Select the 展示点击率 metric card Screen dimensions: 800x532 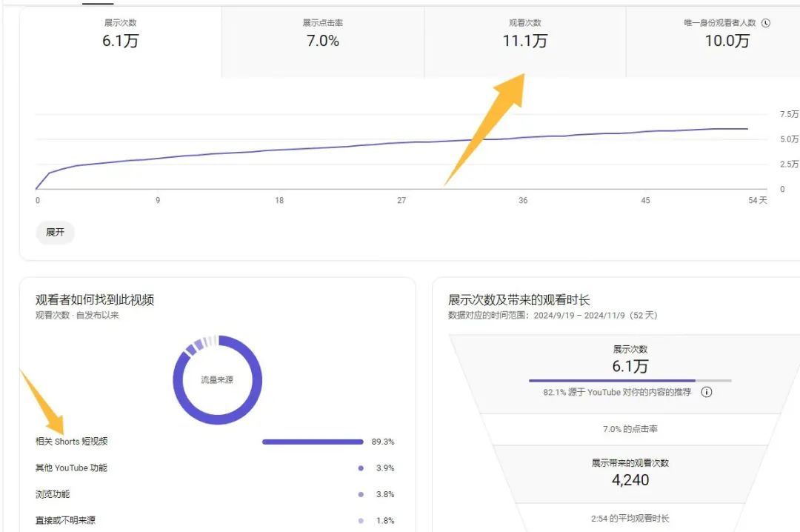point(321,33)
